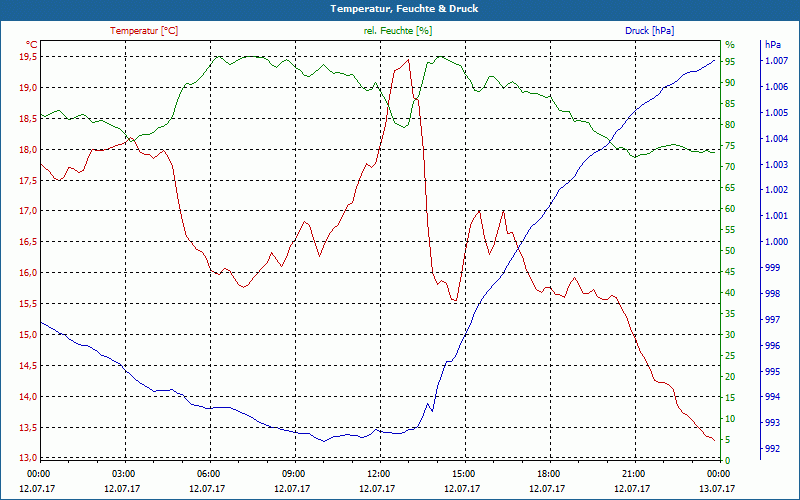The image size is (800, 500).
Task: Click the 1.007 pressure axis value
Action: 776,61
